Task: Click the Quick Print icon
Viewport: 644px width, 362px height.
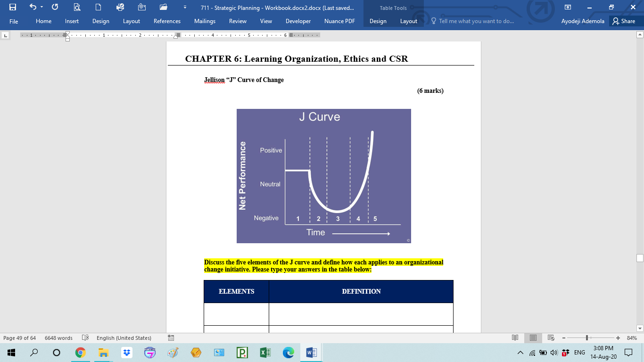Action: point(121,7)
